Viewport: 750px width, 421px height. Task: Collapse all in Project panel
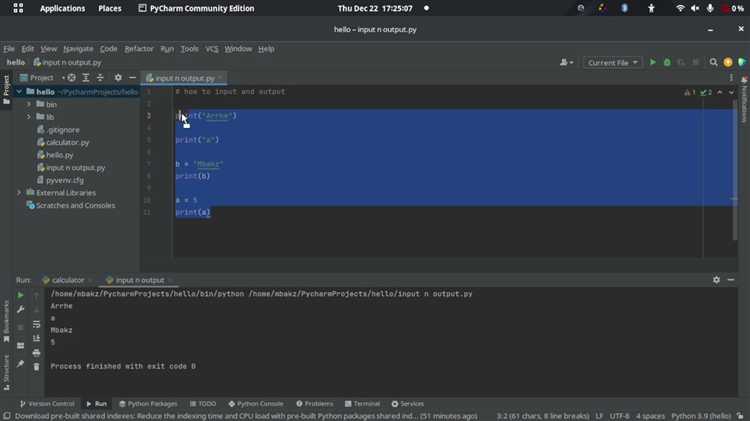click(x=100, y=78)
